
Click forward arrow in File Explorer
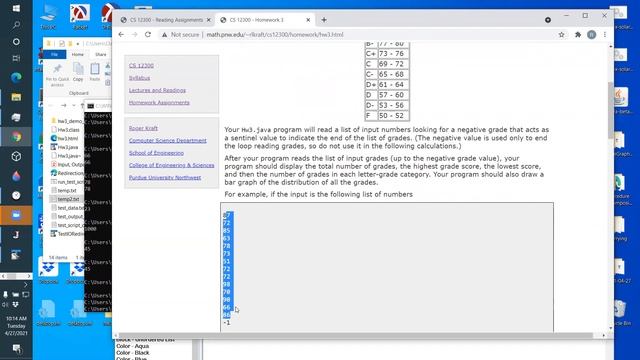pyautogui.click(x=63, y=106)
